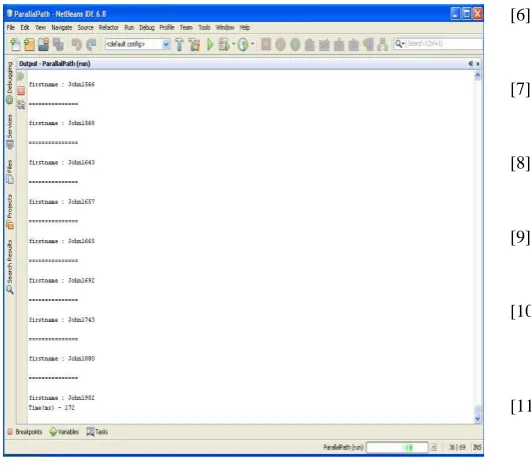The width and height of the screenshot is (531, 468).
Task: Open the View menu
Action: (x=41, y=27)
